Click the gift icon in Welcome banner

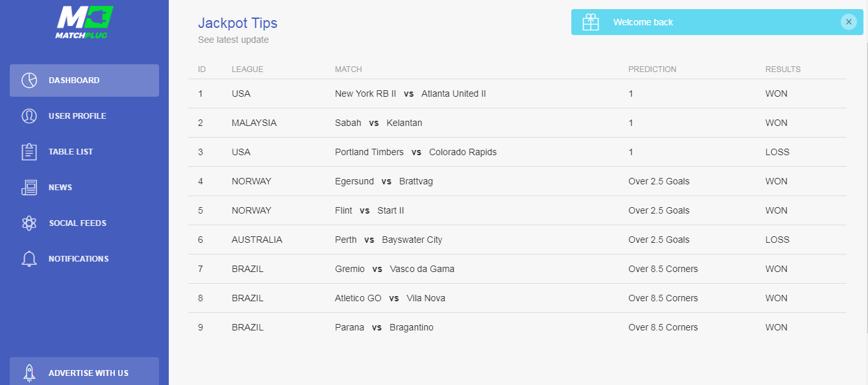[x=591, y=22]
